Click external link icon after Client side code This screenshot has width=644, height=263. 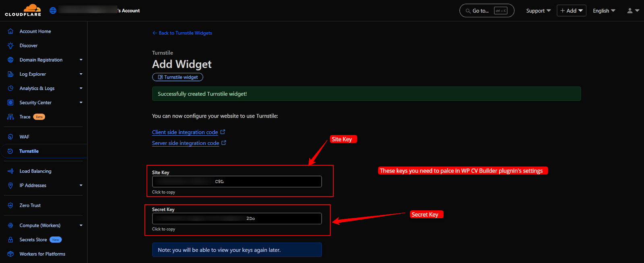tap(223, 132)
